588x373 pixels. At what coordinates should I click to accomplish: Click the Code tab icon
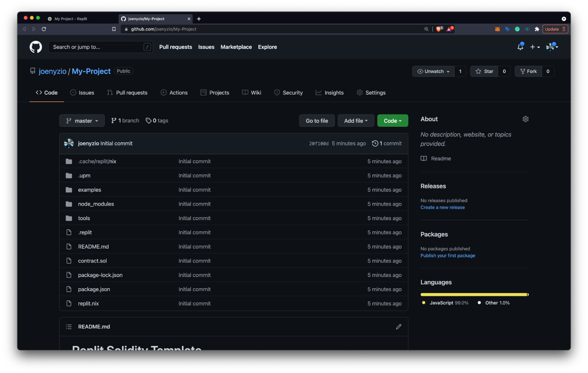tap(39, 92)
